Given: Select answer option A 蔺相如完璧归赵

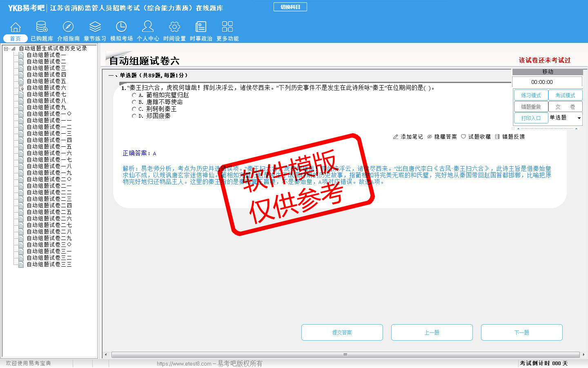Looking at the screenshot, I should [x=134, y=95].
